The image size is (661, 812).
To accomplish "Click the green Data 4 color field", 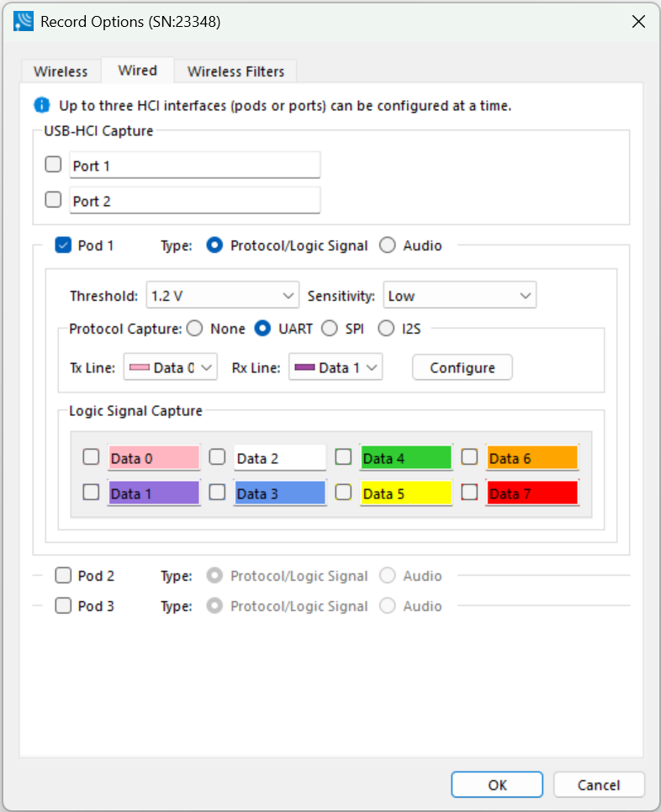I will pos(406,458).
